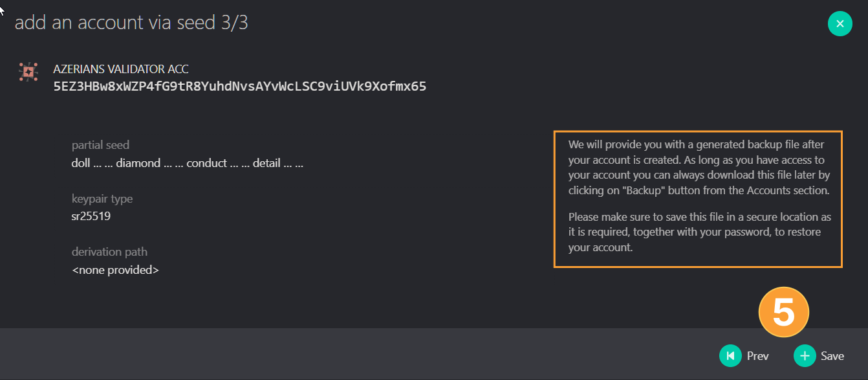
Task: Click the word detail in the seed
Action: tap(266, 163)
